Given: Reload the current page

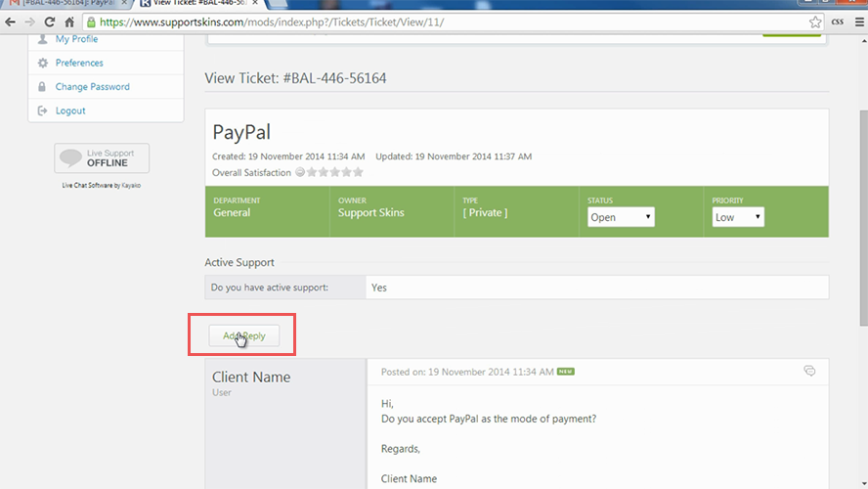Looking at the screenshot, I should [x=50, y=22].
